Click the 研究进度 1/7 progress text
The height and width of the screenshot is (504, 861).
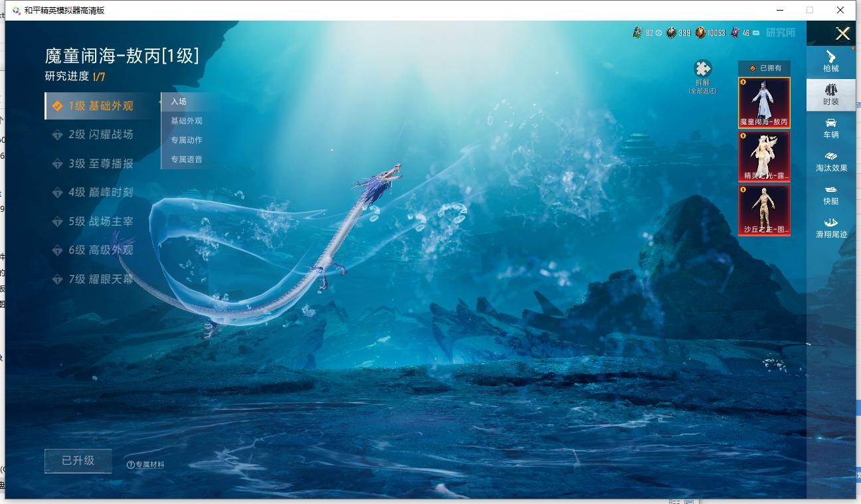coord(75,76)
